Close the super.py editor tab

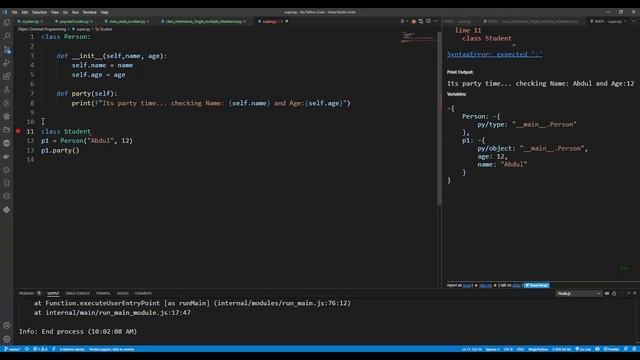click(287, 21)
